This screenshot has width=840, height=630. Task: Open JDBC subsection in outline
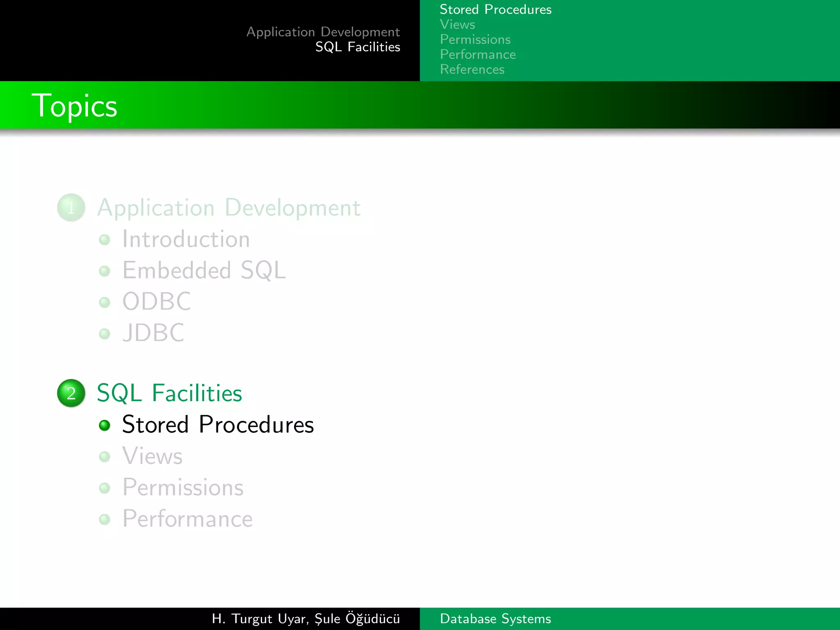[153, 333]
